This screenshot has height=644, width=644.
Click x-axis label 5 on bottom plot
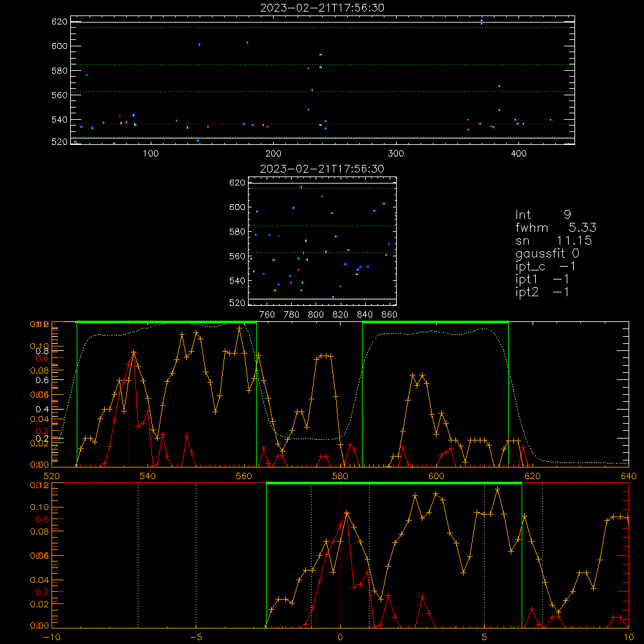coord(485,637)
